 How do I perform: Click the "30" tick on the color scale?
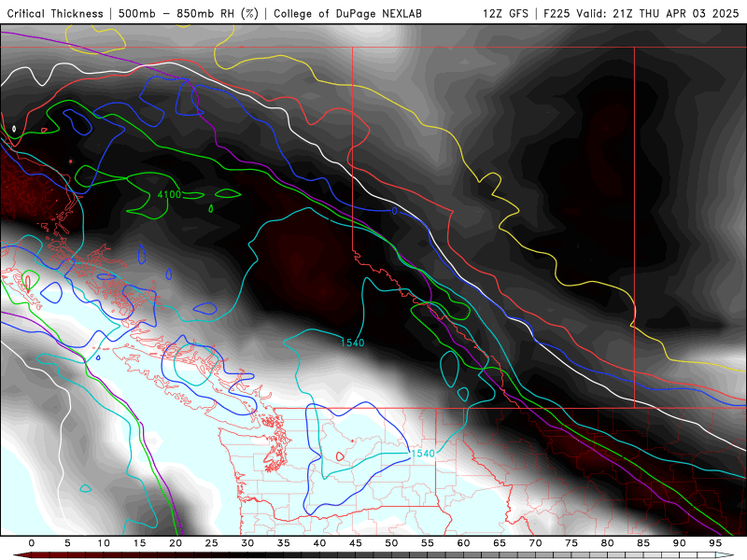click(x=247, y=543)
